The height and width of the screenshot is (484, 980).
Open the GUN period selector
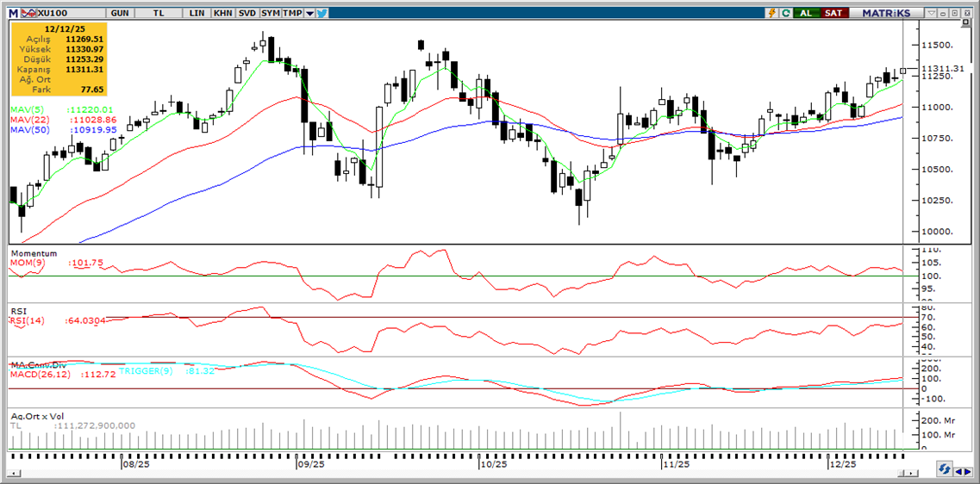tap(121, 13)
